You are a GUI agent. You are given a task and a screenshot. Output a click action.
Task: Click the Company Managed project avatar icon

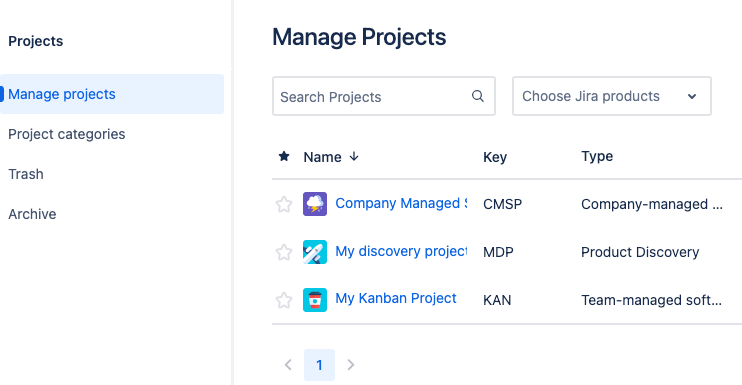315,204
